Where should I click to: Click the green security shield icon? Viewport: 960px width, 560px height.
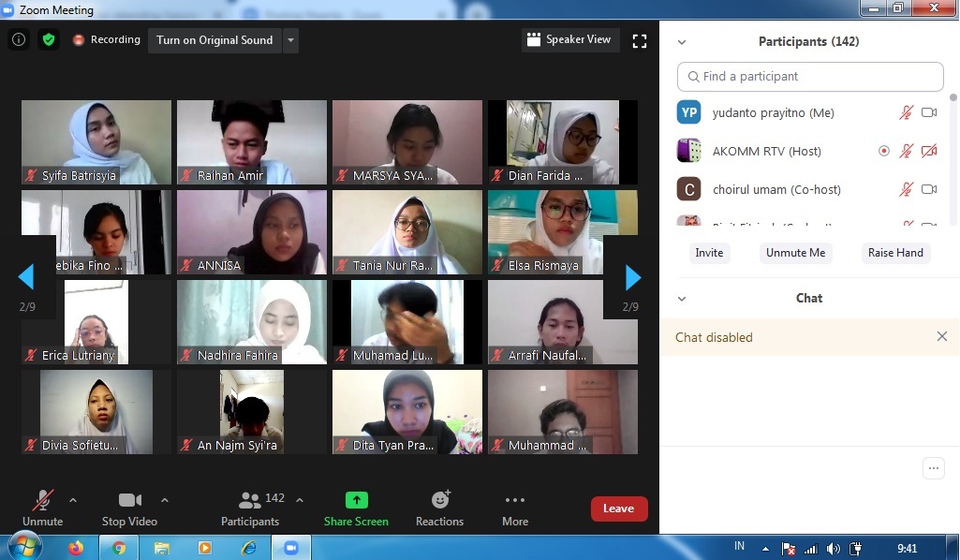[49, 40]
